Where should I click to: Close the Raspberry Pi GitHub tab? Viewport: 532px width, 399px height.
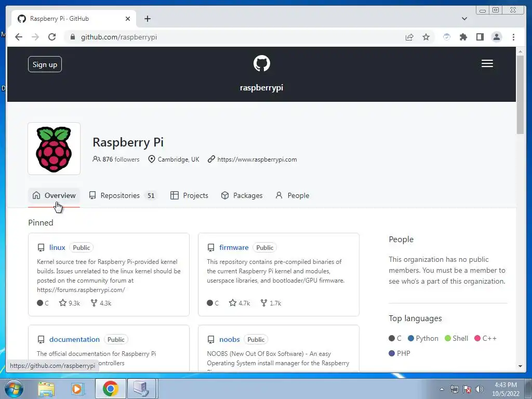pos(128,19)
